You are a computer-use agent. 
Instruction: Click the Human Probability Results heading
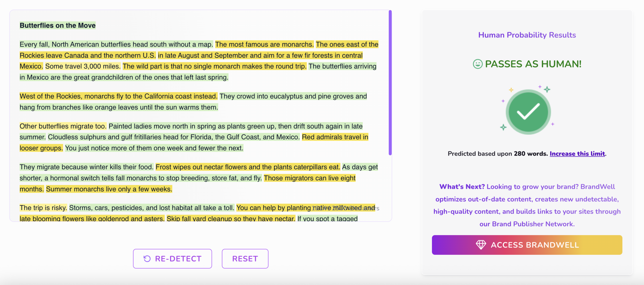tap(527, 35)
